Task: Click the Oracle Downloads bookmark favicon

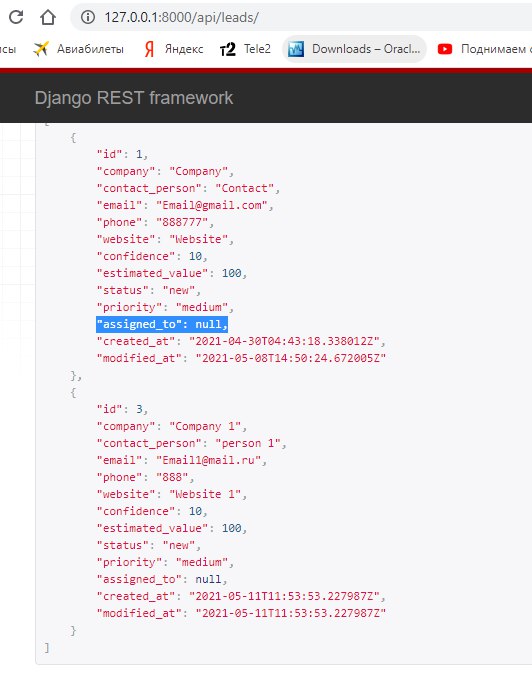Action: tap(296, 49)
